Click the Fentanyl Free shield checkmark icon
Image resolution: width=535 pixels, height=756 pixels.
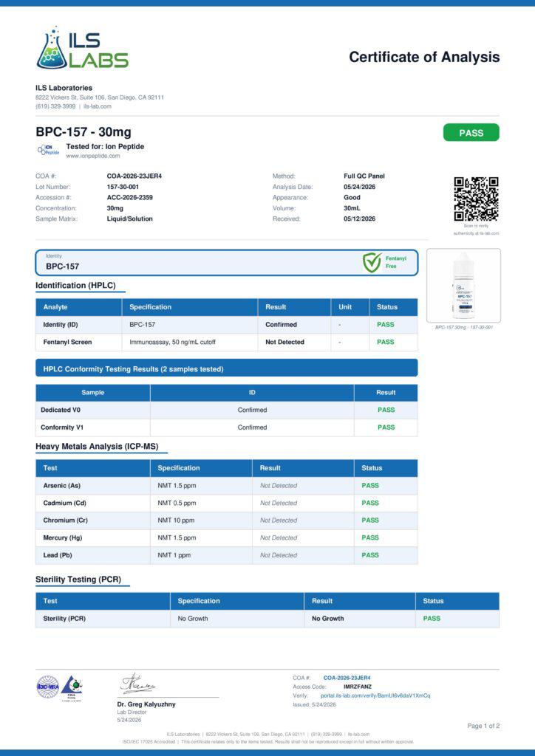[x=372, y=262]
